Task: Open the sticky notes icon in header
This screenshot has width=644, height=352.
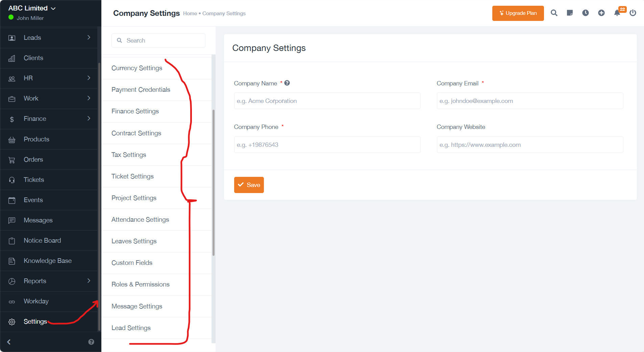Action: tap(570, 13)
